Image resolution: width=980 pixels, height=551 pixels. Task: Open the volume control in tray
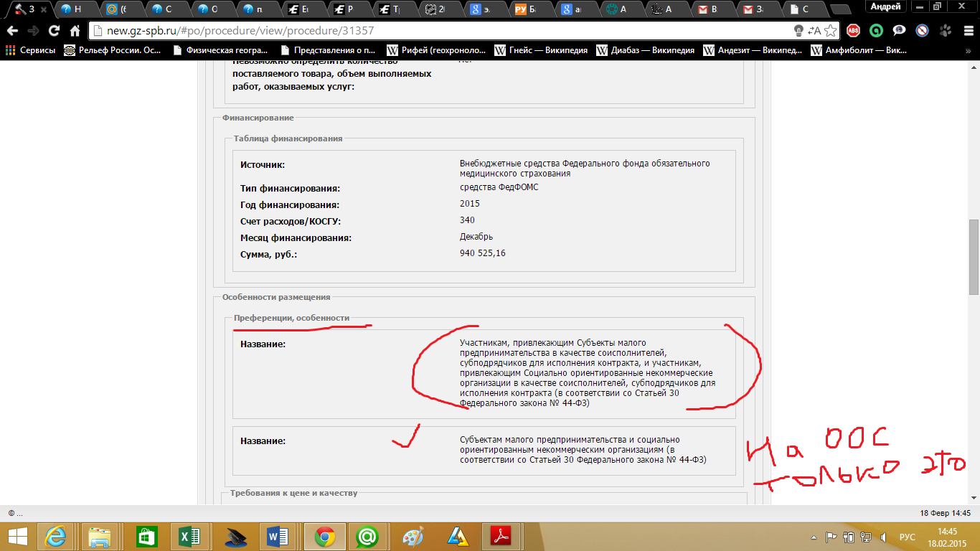coord(882,537)
